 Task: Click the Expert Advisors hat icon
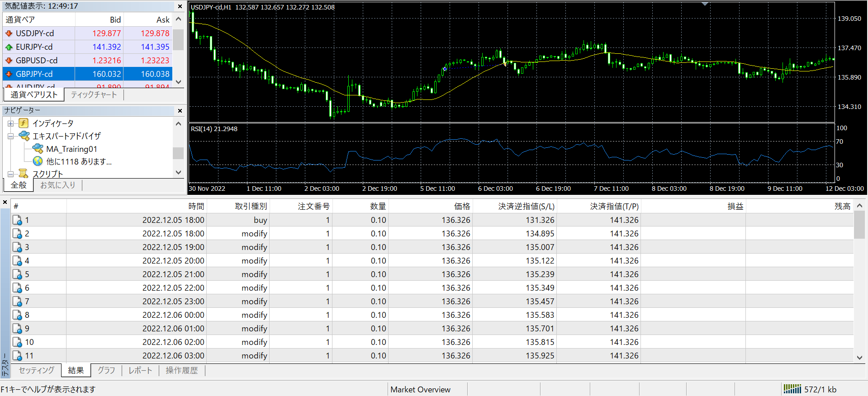coord(24,136)
